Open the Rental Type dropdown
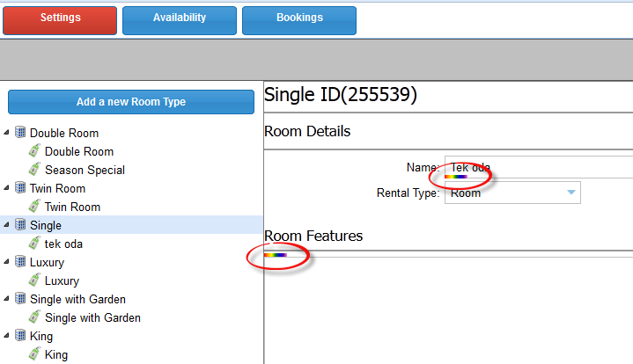Viewport: 633px width, 364px height. [x=570, y=193]
